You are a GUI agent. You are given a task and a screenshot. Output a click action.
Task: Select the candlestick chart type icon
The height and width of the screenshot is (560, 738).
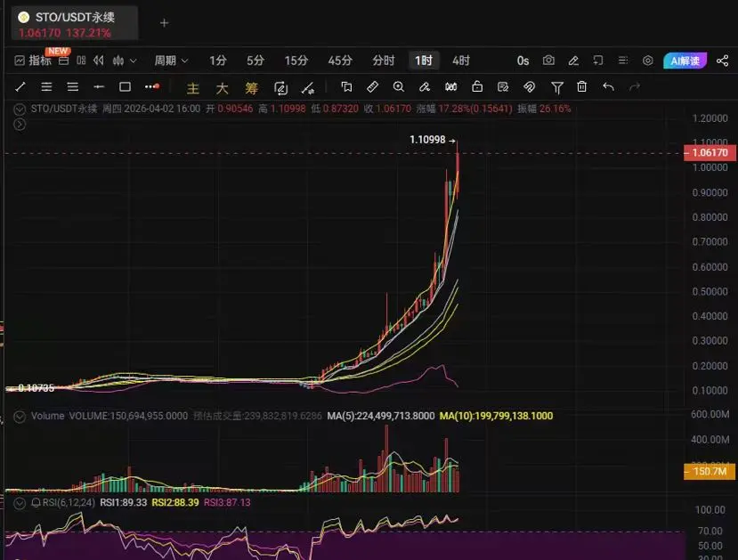click(118, 61)
